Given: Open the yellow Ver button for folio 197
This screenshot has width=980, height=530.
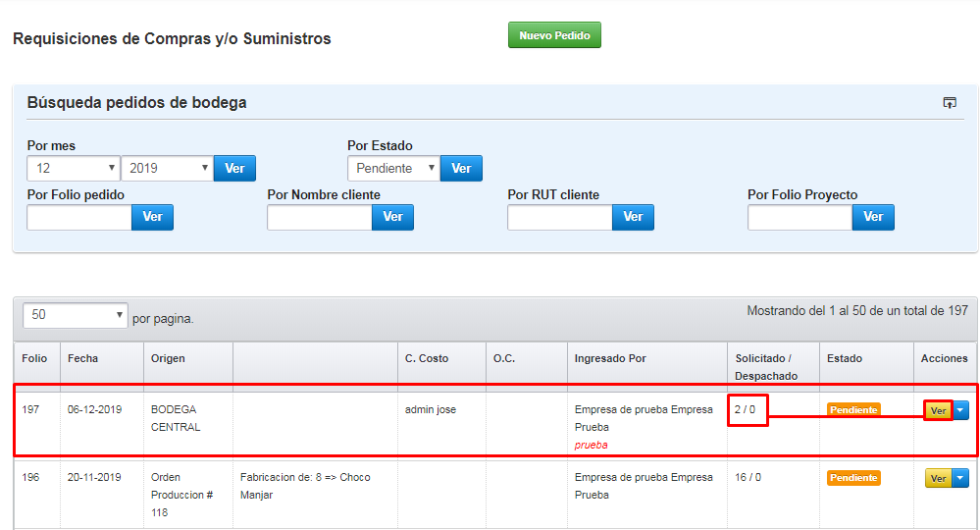Looking at the screenshot, I should tap(938, 410).
